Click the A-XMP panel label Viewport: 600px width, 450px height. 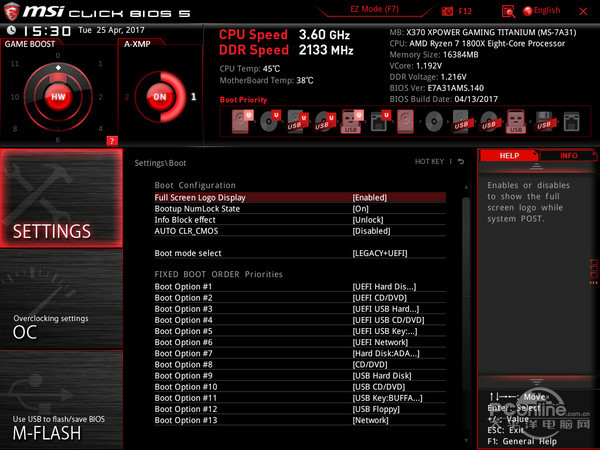point(137,44)
